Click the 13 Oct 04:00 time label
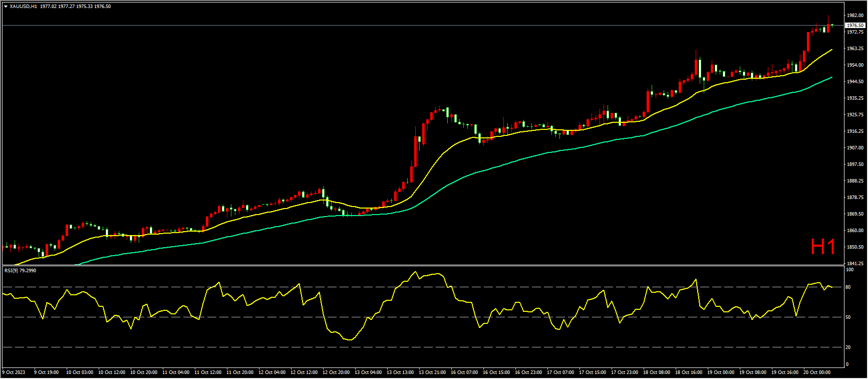868x379 pixels. coord(368,372)
